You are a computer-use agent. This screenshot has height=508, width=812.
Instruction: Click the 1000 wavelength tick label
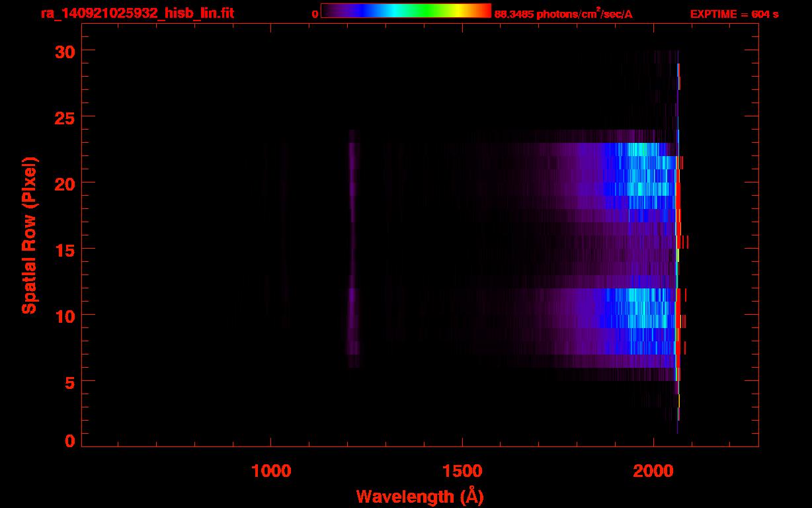(x=271, y=471)
